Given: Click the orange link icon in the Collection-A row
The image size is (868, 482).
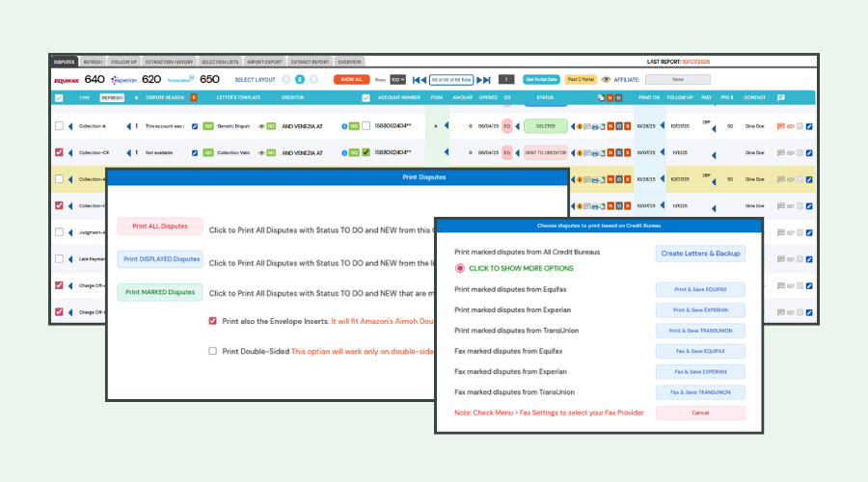Looking at the screenshot, I should pyautogui.click(x=791, y=126).
